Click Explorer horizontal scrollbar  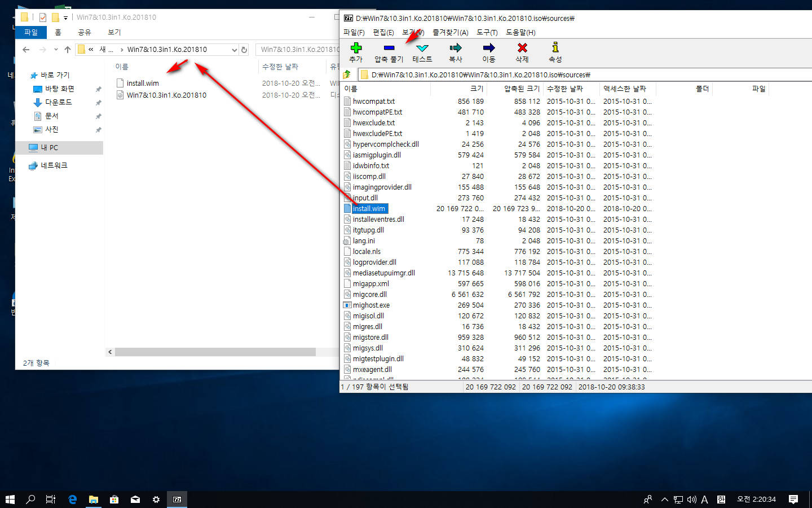pos(215,352)
